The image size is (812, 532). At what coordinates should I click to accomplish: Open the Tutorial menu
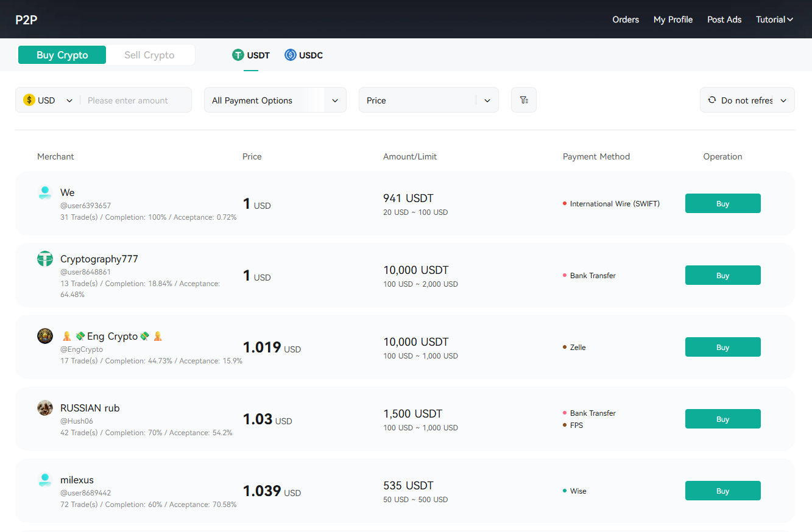(x=774, y=19)
